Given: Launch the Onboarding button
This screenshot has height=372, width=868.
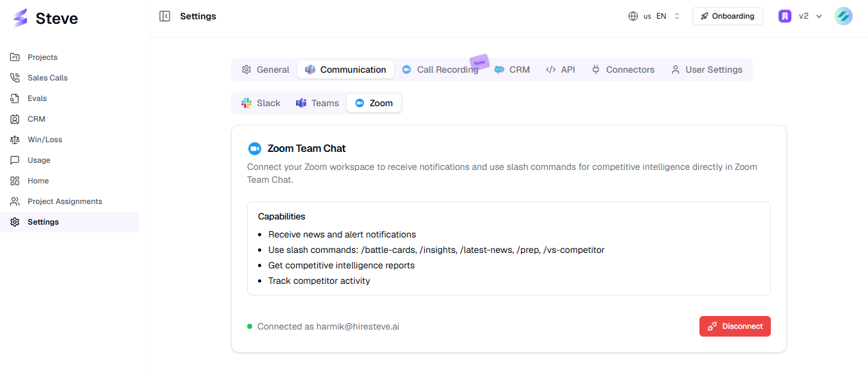Looking at the screenshot, I should 728,16.
